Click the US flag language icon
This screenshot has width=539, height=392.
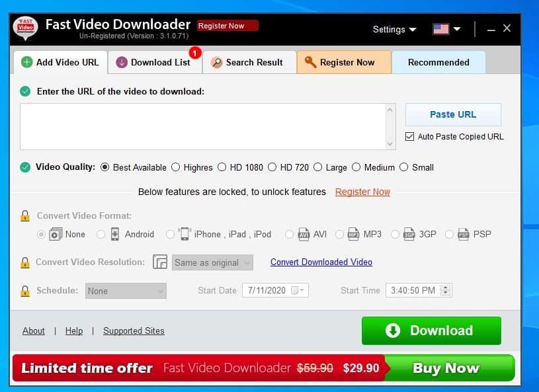coord(440,29)
